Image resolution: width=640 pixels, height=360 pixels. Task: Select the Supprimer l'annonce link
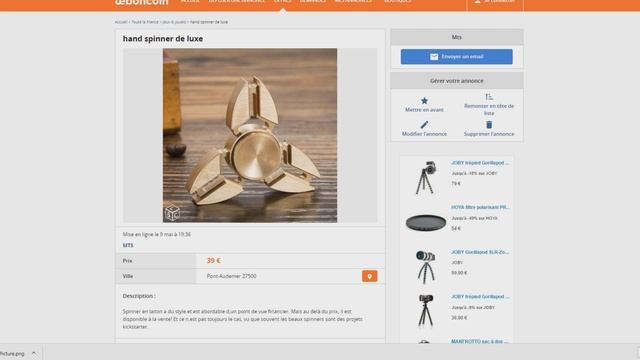click(489, 134)
